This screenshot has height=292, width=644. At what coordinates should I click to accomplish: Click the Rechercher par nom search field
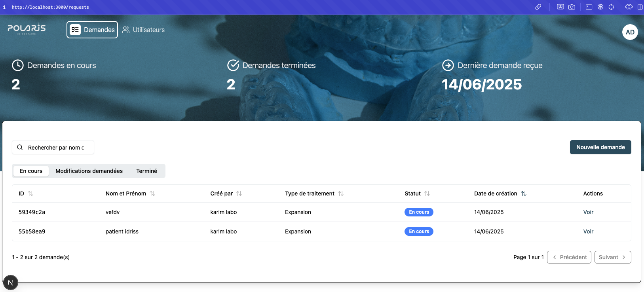pyautogui.click(x=56, y=148)
